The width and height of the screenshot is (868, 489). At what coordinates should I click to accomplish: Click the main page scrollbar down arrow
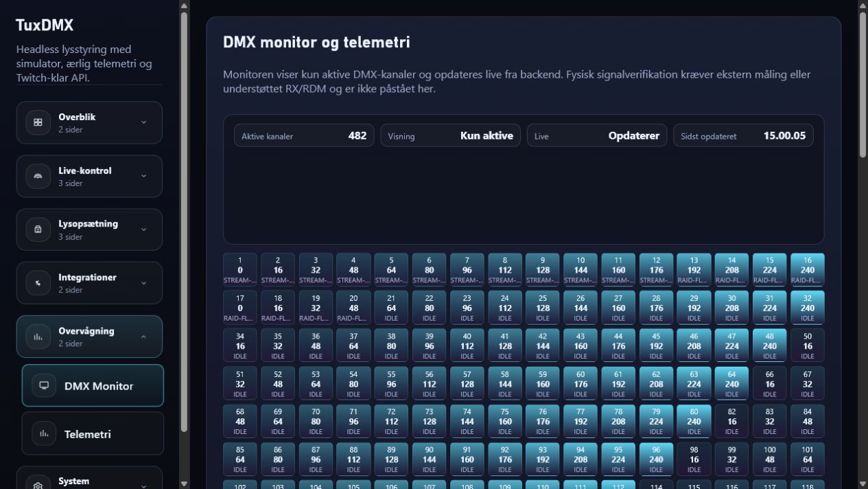[863, 484]
